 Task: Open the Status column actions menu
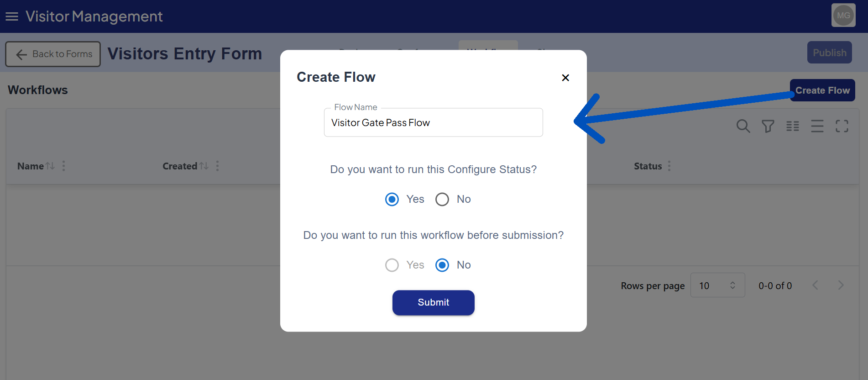[x=669, y=166]
